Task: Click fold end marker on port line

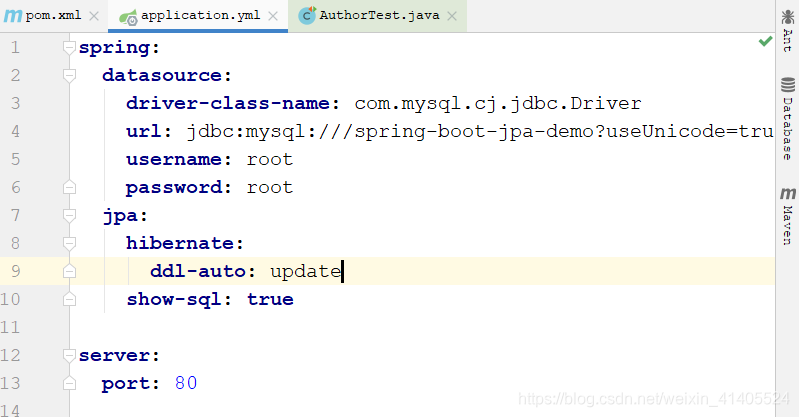Action: click(x=69, y=383)
